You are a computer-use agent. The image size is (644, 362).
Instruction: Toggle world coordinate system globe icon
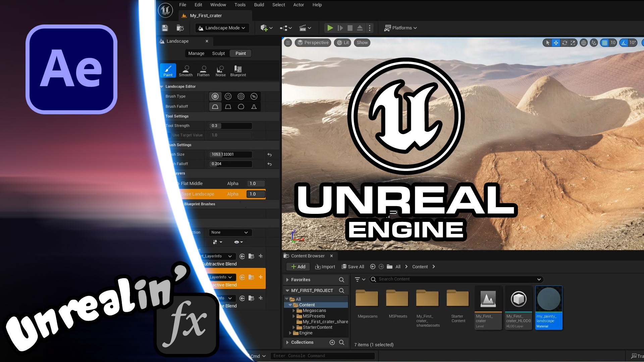[x=584, y=43]
